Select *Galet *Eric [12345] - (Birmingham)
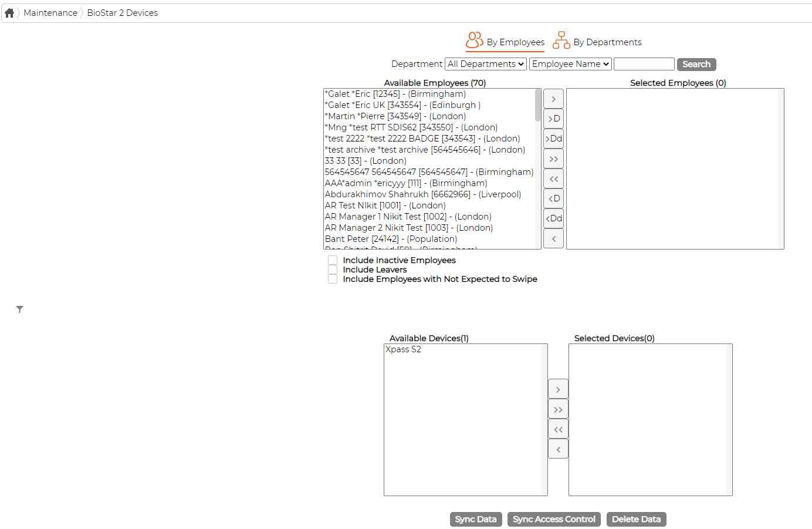The image size is (812, 529). pos(429,94)
